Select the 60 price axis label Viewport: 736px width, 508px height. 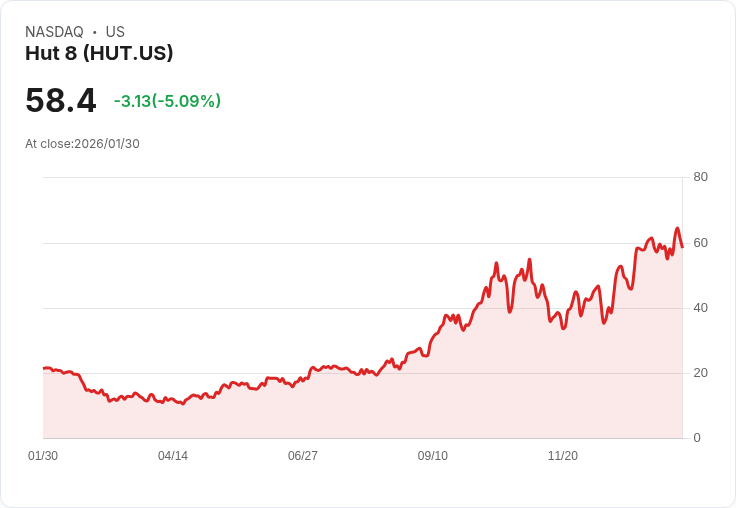coord(700,242)
